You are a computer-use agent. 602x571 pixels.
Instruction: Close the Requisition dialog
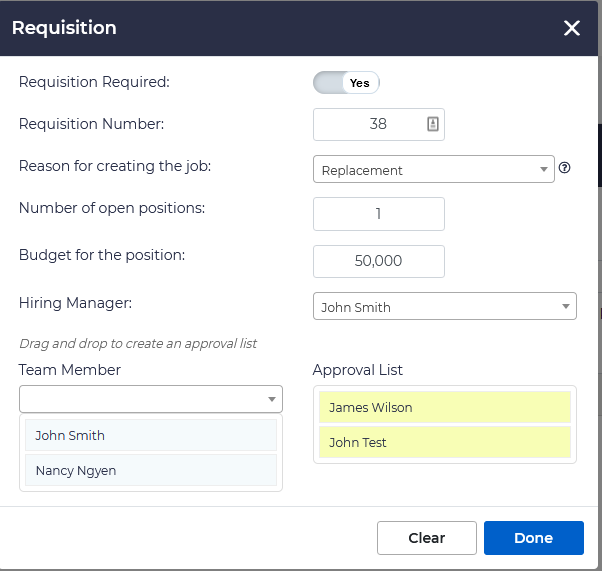pyautogui.click(x=572, y=28)
